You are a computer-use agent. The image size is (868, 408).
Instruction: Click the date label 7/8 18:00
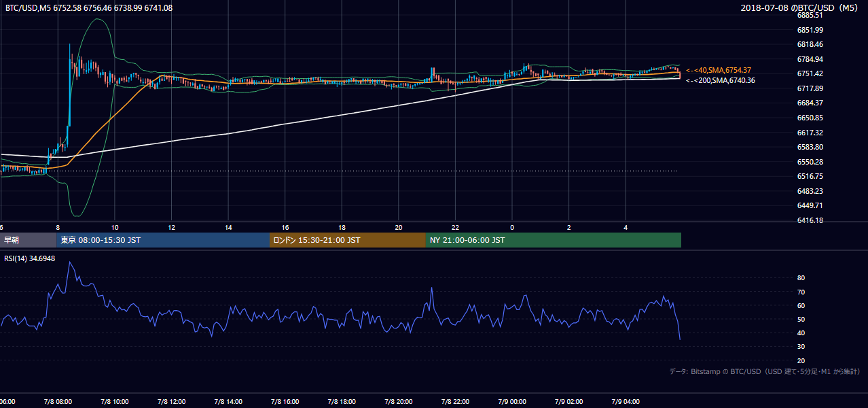tap(342, 402)
